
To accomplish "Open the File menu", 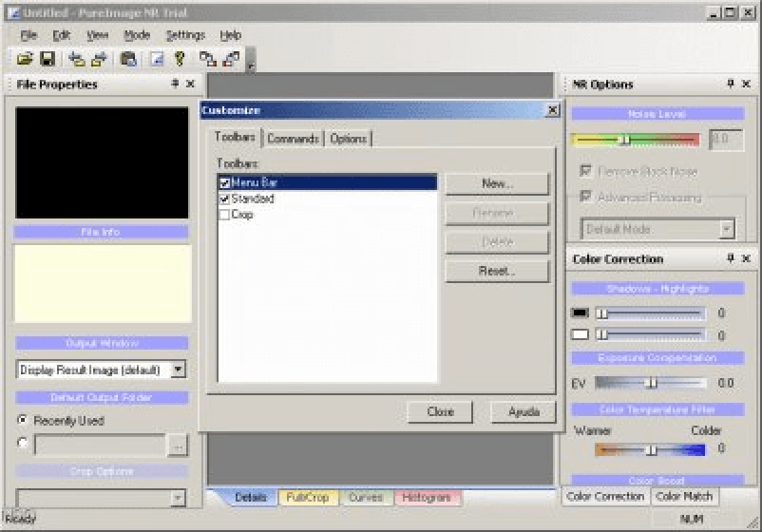I will (29, 35).
